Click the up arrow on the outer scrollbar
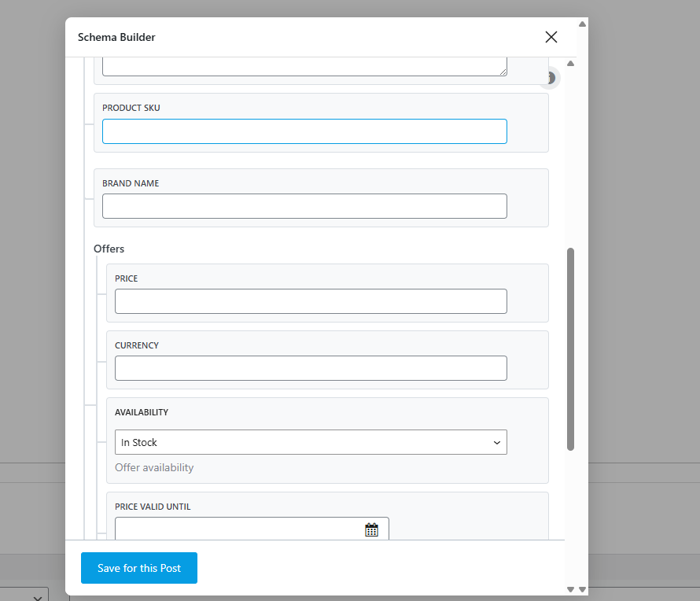This screenshot has height=601, width=700. click(582, 24)
